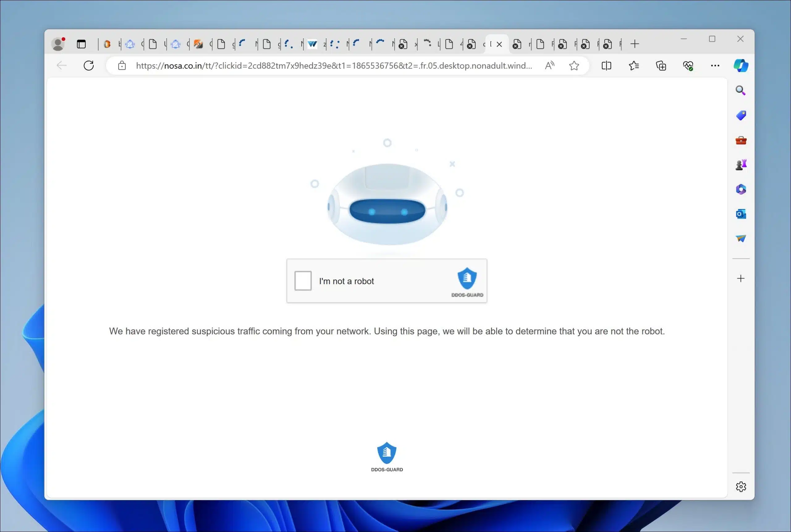Image resolution: width=791 pixels, height=532 pixels.
Task: Open the favorites list
Action: (633, 65)
